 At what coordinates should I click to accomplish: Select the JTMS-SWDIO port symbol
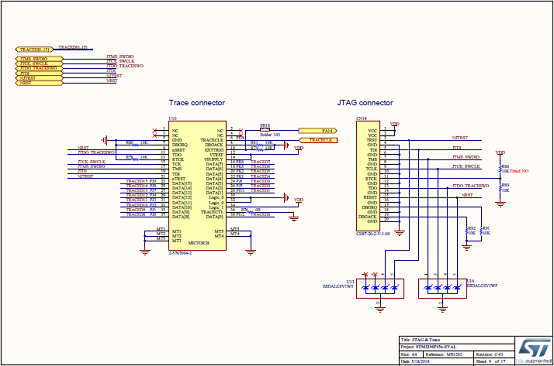tap(39, 59)
